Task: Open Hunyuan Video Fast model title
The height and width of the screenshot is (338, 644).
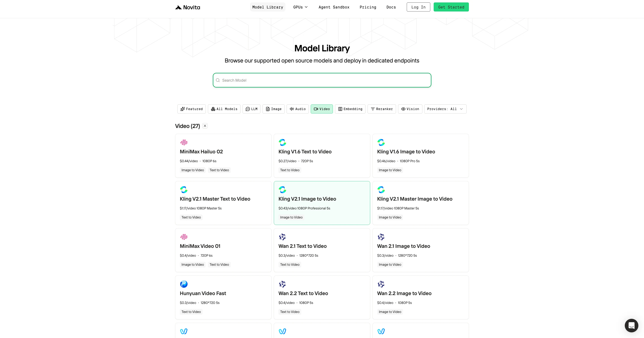Action: click(203, 293)
